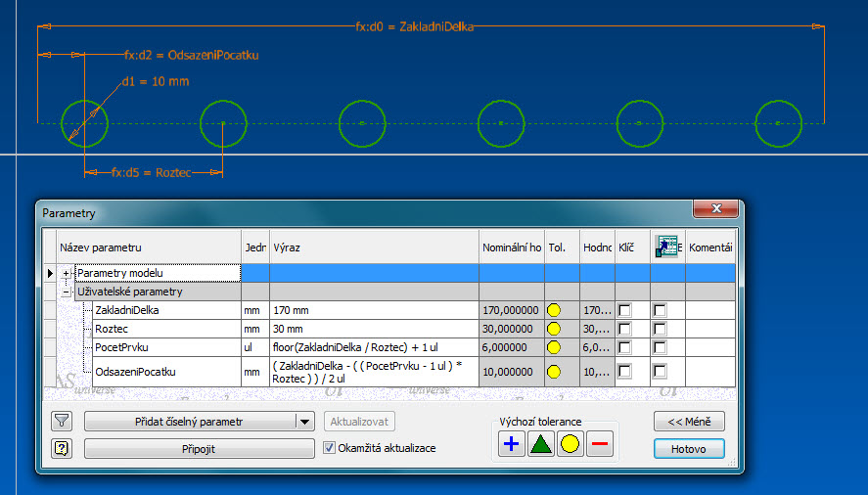The height and width of the screenshot is (495, 868).
Task: Open the help question mark icon
Action: click(x=62, y=448)
